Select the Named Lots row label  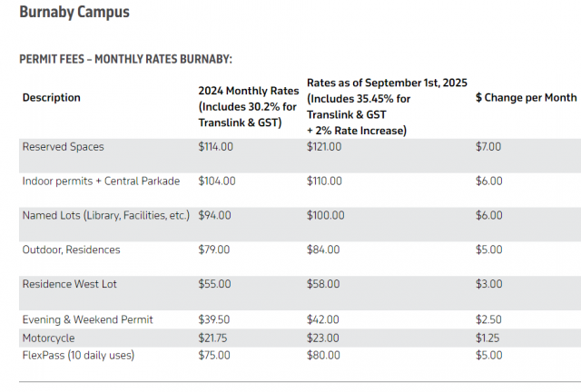point(106,216)
